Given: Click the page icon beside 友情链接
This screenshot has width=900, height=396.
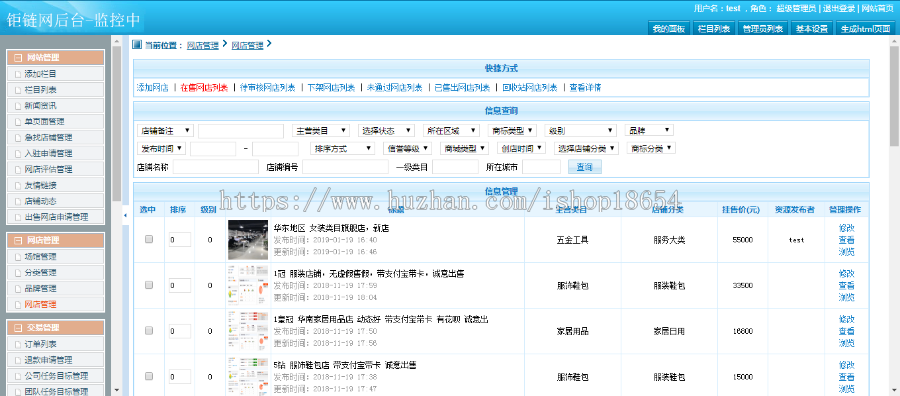Looking at the screenshot, I should 18,185.
